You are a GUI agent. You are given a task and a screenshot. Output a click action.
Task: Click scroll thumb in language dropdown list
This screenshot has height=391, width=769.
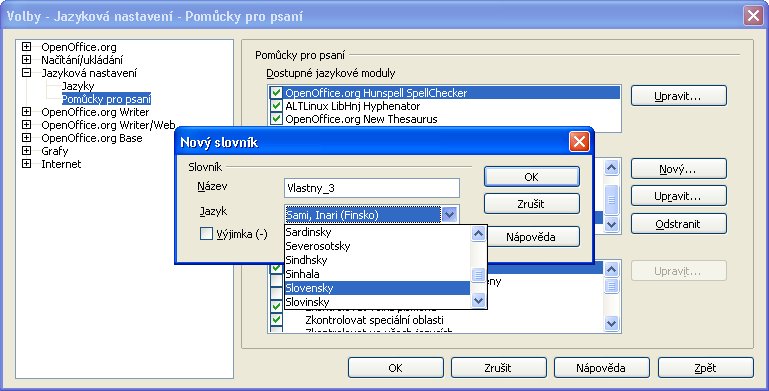[478, 275]
